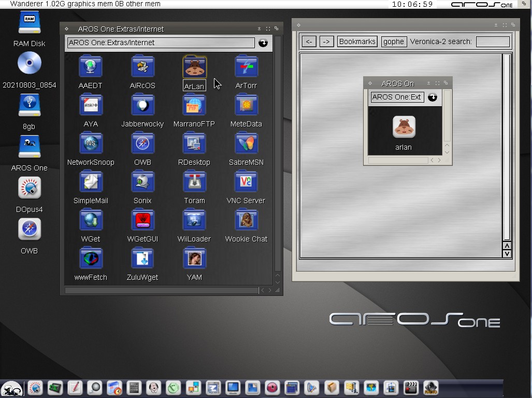The width and height of the screenshot is (532, 398).
Task: Click the arlan icon in small window
Action: tap(404, 127)
